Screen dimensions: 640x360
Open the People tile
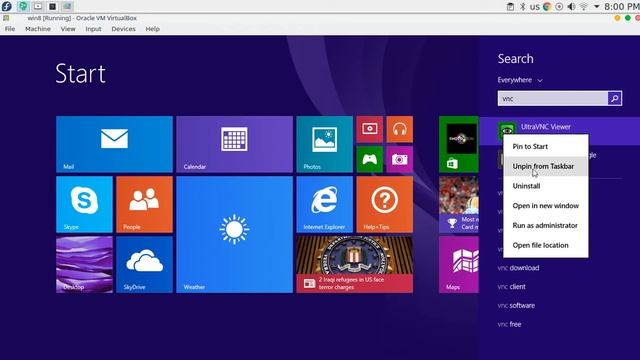[144, 204]
